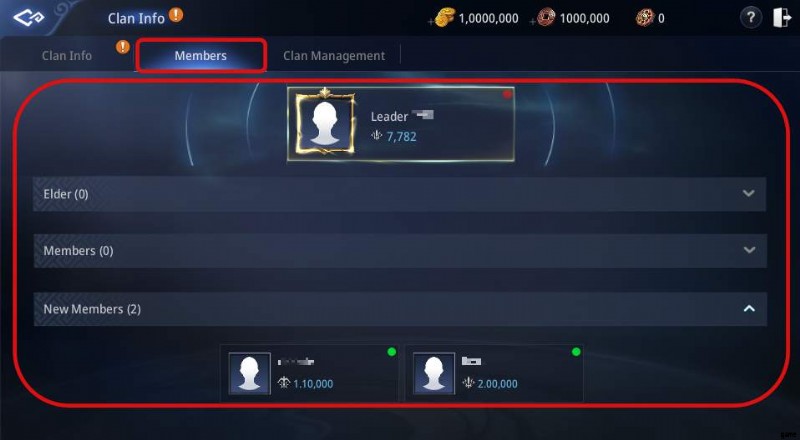Screen dimensions: 800x440
Task: Click the avatar of the 2.00,000 power member
Action: pos(434,374)
